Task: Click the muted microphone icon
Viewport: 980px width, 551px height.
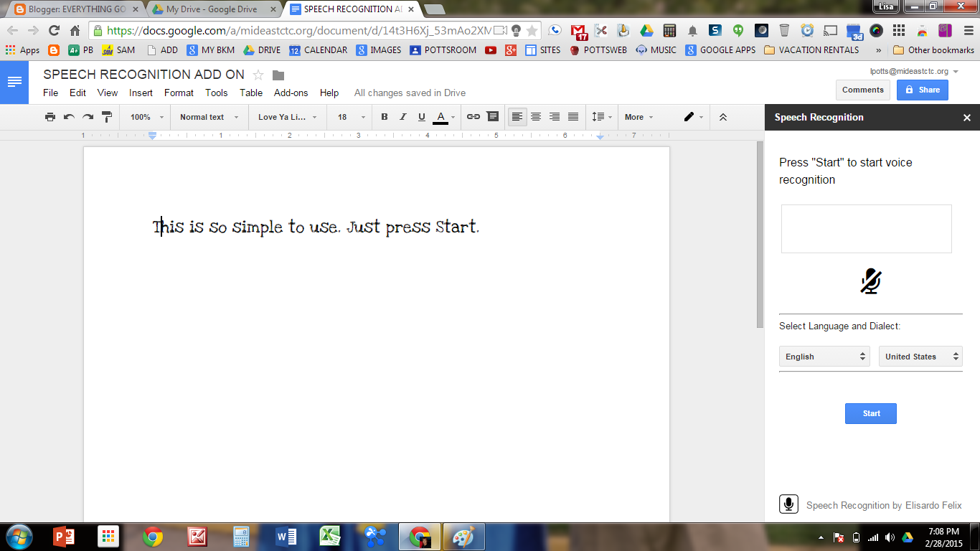Action: pyautogui.click(x=871, y=281)
